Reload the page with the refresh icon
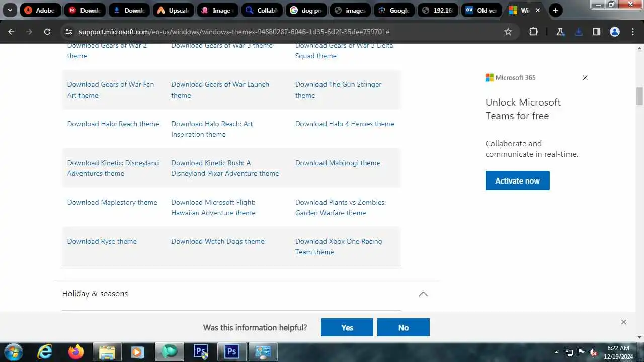The height and width of the screenshot is (362, 644). [47, 32]
